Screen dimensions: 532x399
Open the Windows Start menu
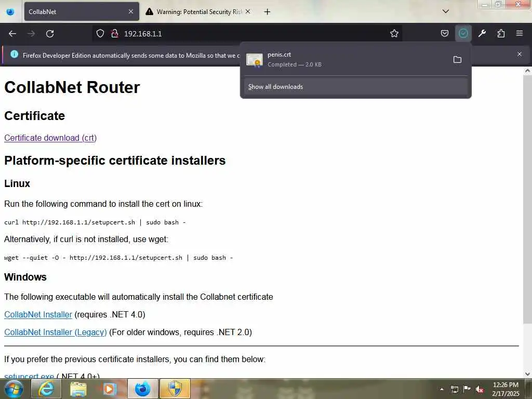coord(14,389)
